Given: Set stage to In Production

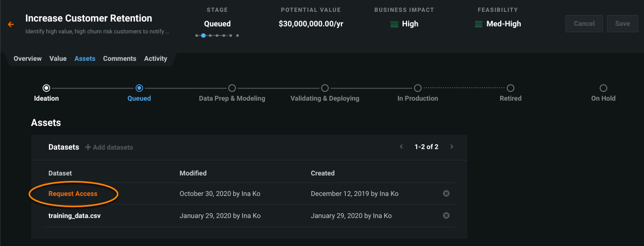Looking at the screenshot, I should 417,88.
